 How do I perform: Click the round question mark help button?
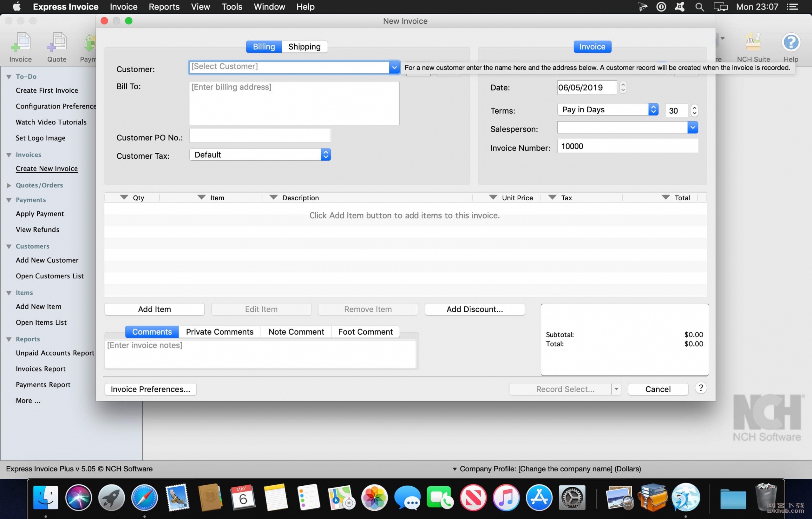701,388
